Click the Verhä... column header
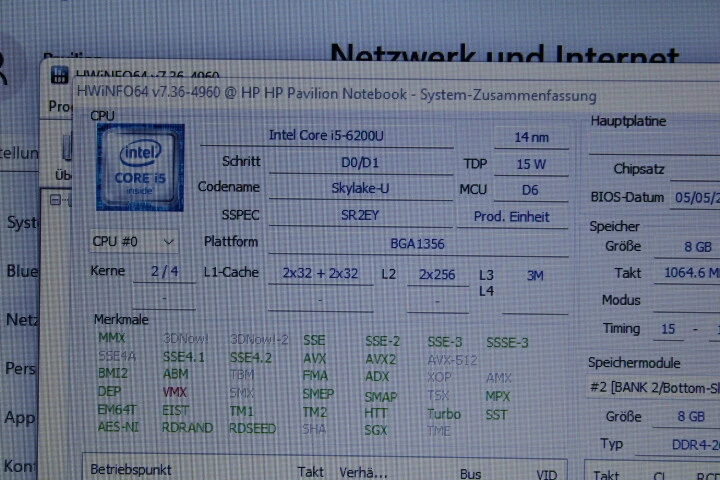 pyautogui.click(x=363, y=472)
